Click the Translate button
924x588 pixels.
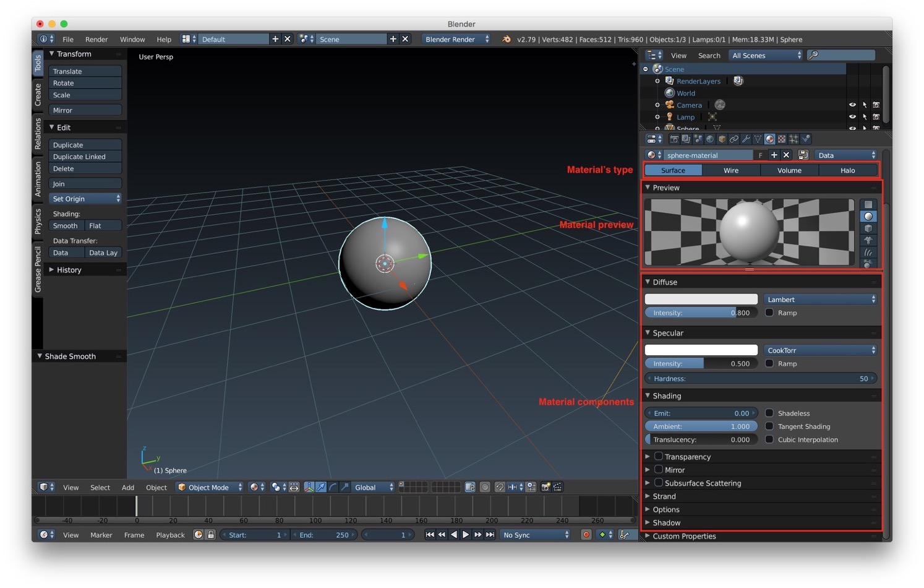[85, 71]
